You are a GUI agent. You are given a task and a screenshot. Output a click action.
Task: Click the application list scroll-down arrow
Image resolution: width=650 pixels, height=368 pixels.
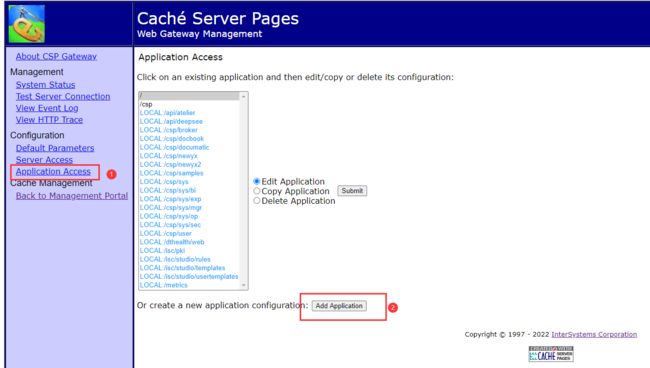pyautogui.click(x=244, y=285)
